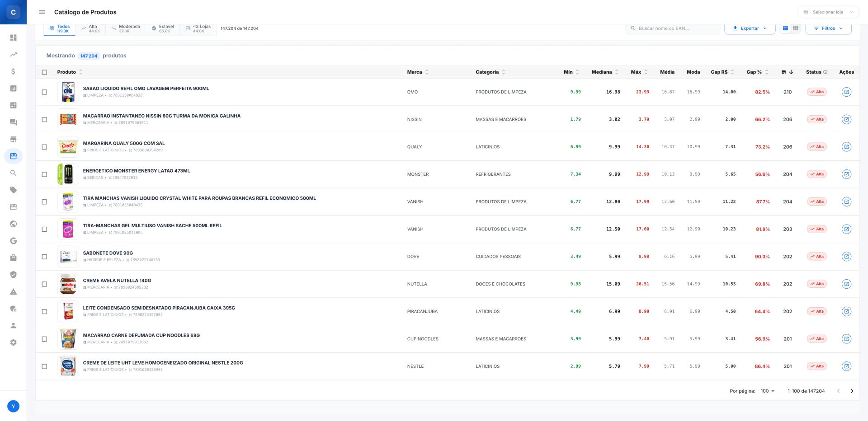Open details action for CREME AVELA NUTELLA row
868x422 pixels.
point(846,284)
